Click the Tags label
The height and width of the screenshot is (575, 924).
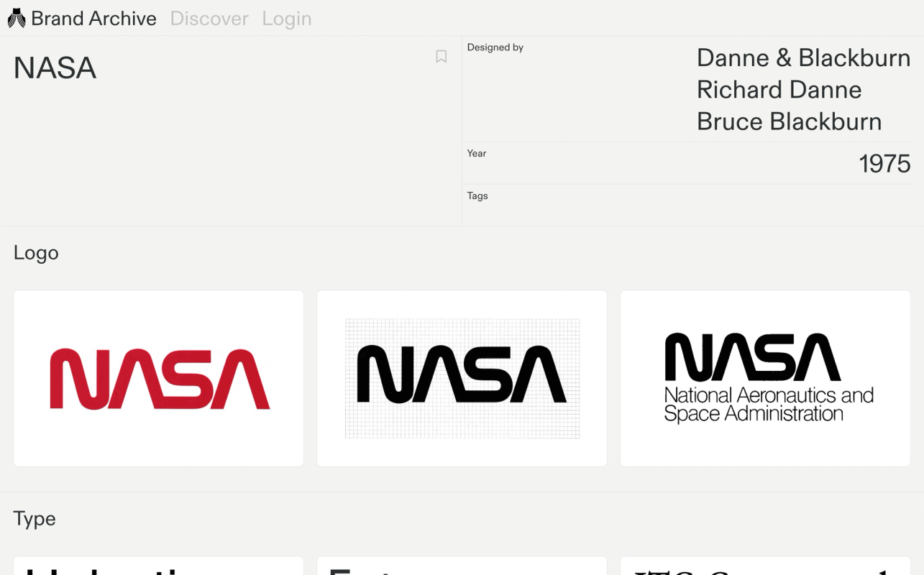pos(477,195)
